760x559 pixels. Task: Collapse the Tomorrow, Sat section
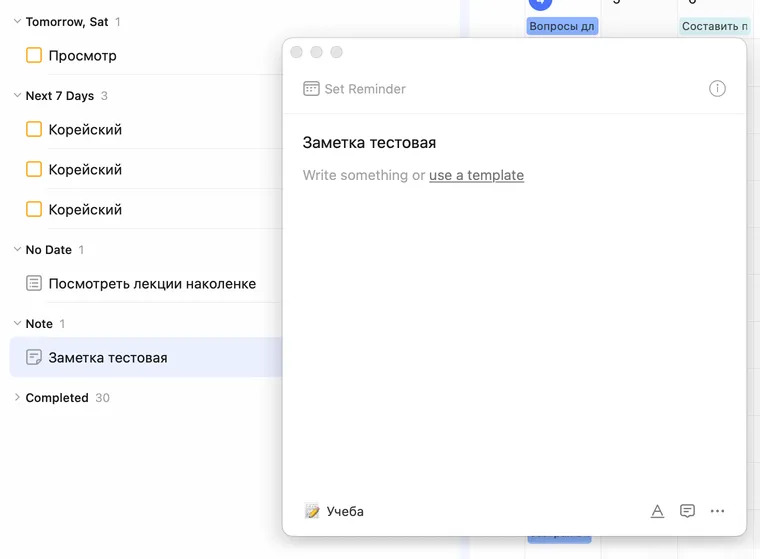(x=17, y=22)
